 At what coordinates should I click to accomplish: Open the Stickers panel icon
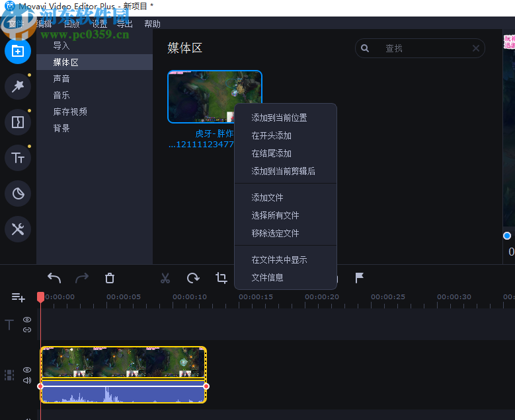click(18, 193)
